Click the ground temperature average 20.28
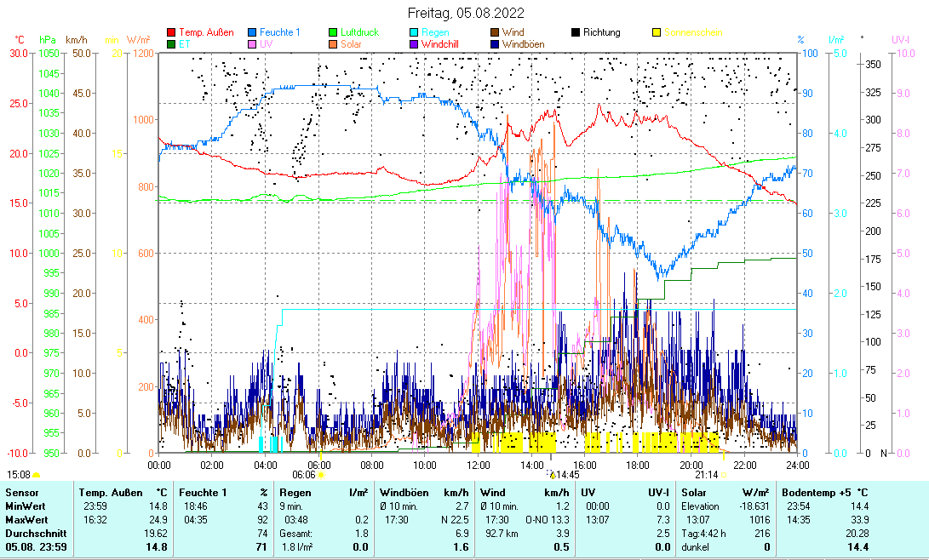Screen dimensions: 929x560 coord(857,534)
